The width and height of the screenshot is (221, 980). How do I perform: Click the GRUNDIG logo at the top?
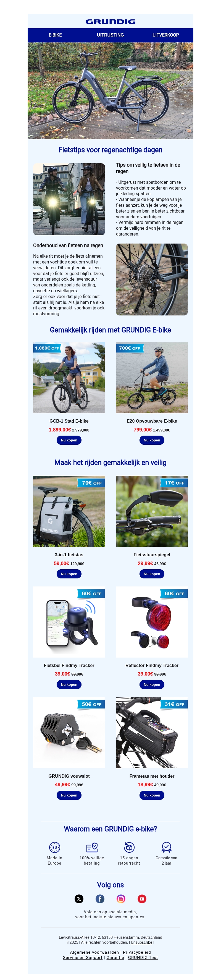tap(110, 22)
